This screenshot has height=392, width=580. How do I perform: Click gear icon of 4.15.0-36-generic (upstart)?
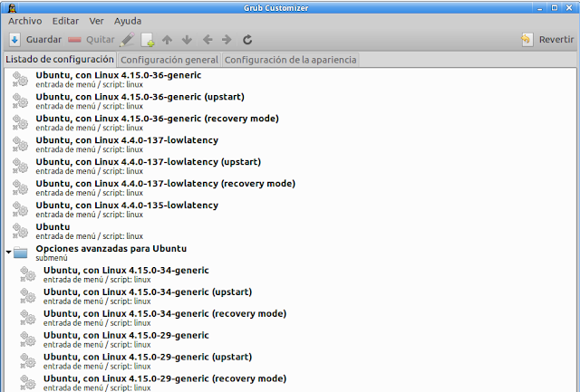coord(20,101)
